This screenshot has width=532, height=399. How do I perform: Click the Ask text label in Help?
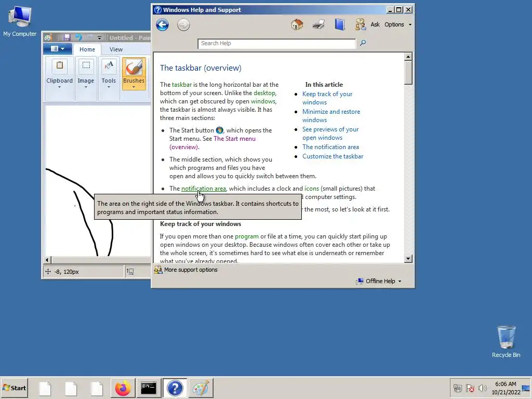(375, 24)
